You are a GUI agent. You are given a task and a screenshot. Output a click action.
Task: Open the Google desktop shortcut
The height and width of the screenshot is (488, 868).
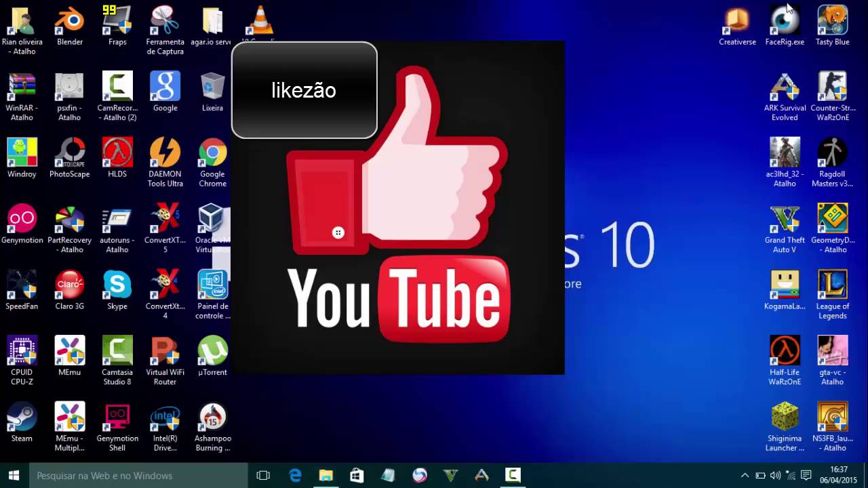tap(165, 91)
